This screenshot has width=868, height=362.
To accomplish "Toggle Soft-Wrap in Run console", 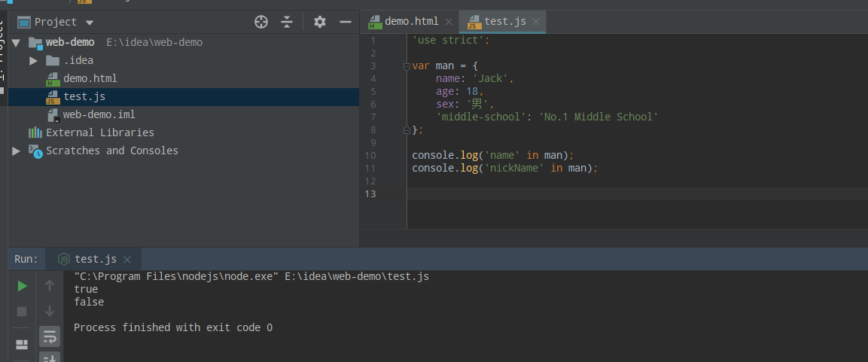I will click(x=50, y=336).
